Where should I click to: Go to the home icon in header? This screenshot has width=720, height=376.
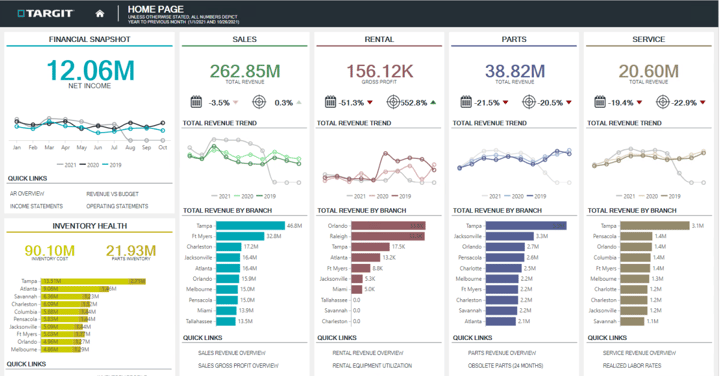pos(100,14)
